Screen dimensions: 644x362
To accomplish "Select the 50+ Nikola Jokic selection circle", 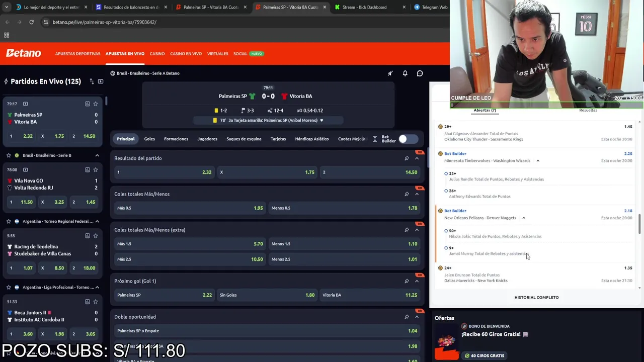I will [446, 231].
